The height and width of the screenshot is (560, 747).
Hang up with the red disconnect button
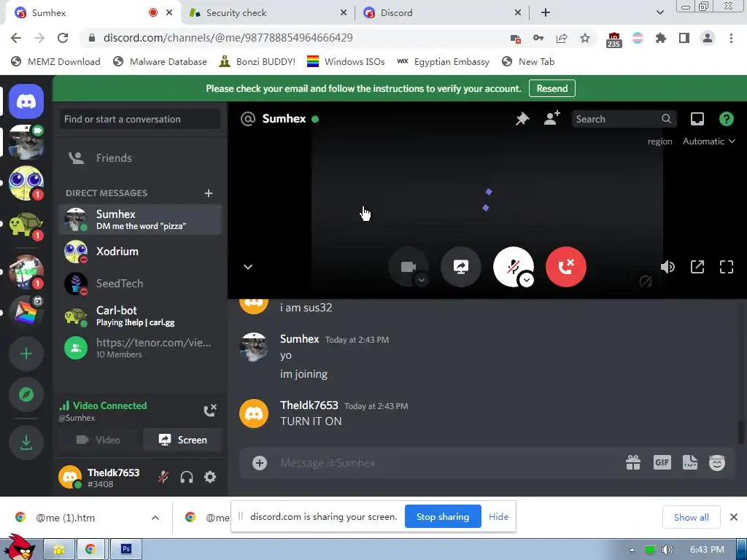pyautogui.click(x=565, y=267)
